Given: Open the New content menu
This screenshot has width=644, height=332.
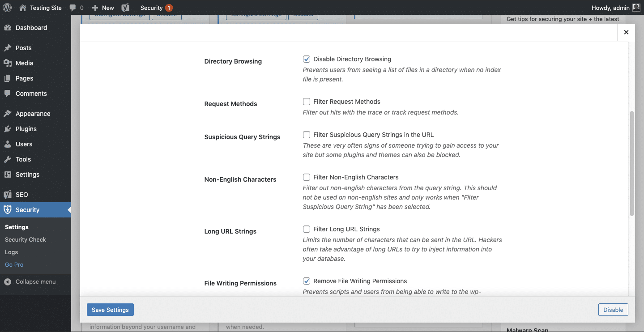Looking at the screenshot, I should (x=103, y=8).
